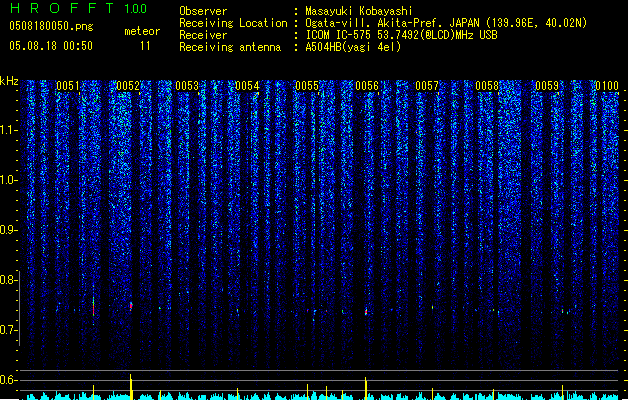Select the filename 0508180050.png
Screen dimensions: 629x400
tap(51, 26)
